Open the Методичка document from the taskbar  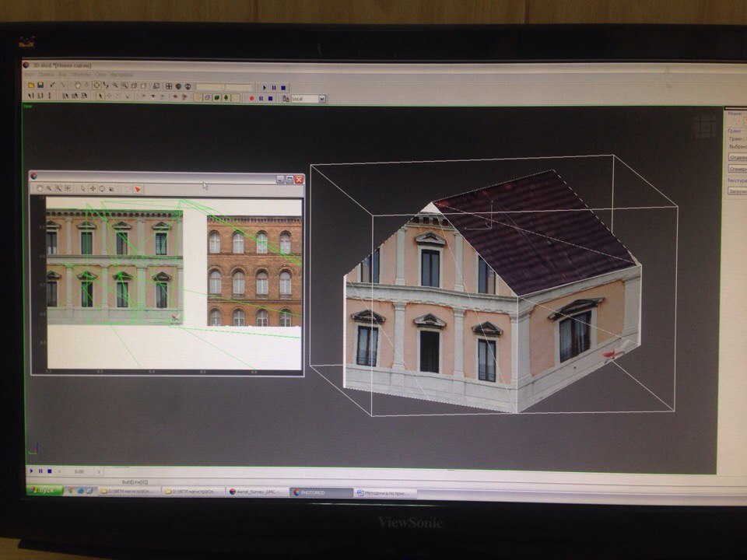[386, 493]
